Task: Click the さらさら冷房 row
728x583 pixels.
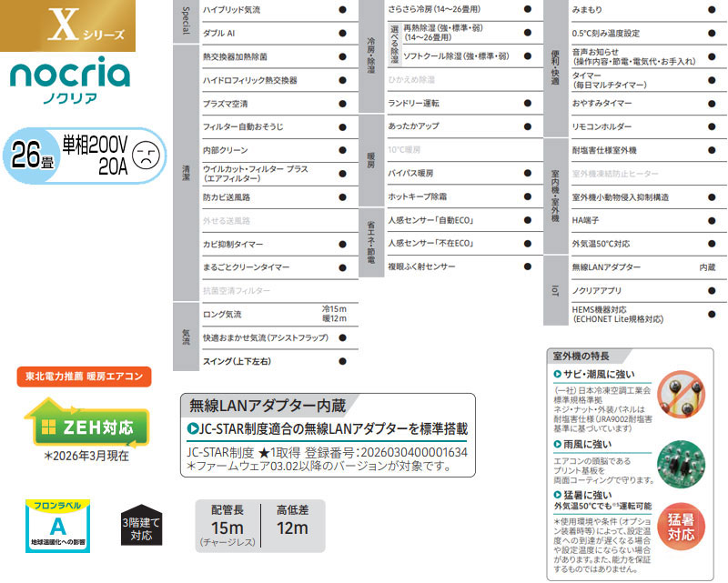Action: coord(465,9)
